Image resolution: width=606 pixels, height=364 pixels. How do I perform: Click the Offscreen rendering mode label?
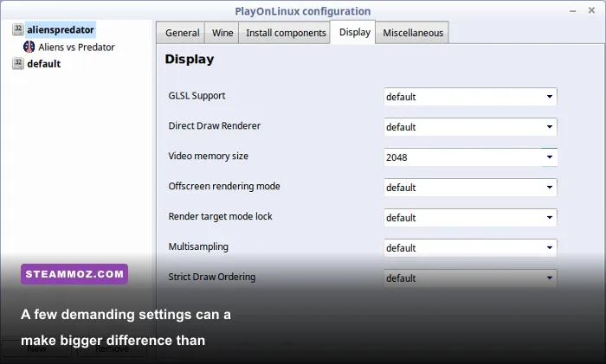pos(224,186)
